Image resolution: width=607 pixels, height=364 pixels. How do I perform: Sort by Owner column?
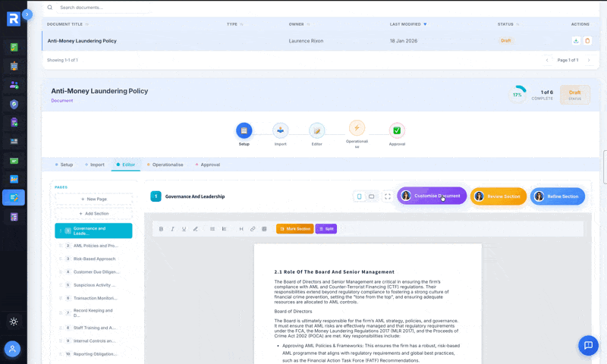click(x=299, y=24)
